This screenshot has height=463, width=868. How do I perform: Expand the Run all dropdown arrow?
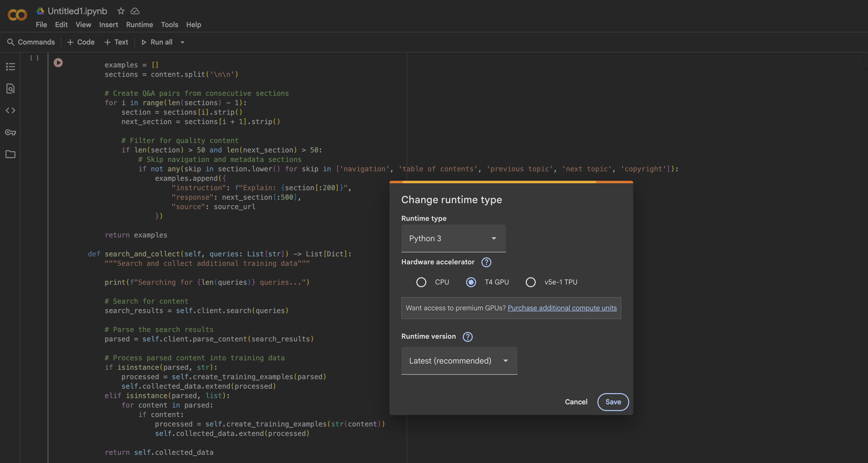[x=182, y=42]
